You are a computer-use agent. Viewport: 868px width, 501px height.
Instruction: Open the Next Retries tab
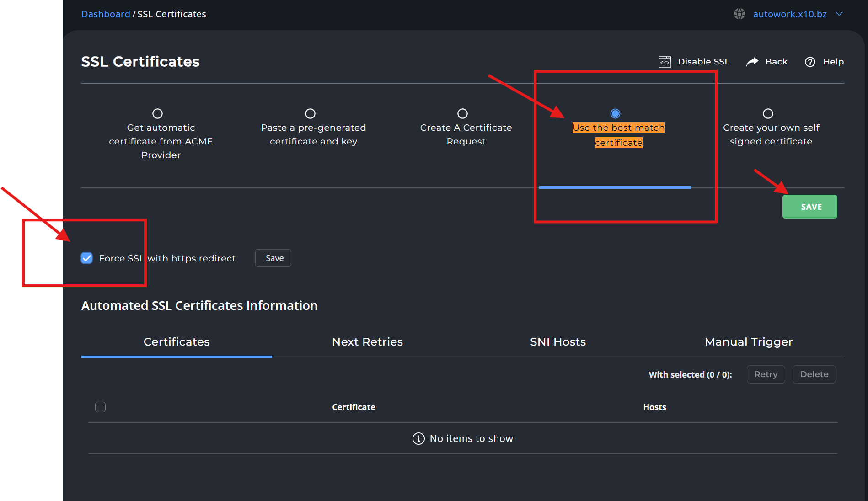[x=367, y=342]
